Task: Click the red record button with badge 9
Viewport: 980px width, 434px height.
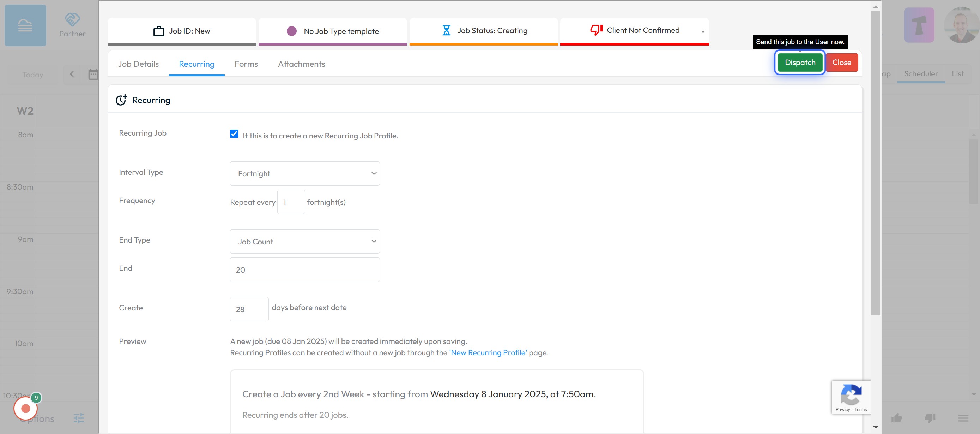Action: tap(25, 409)
